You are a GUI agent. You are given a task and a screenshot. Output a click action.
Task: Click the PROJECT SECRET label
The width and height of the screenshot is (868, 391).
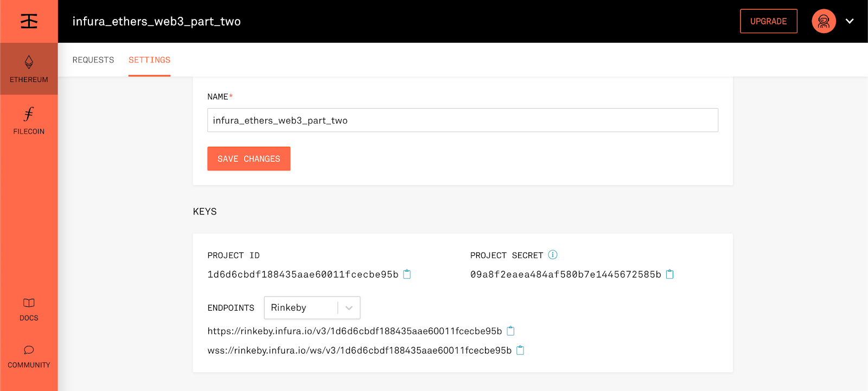click(507, 255)
